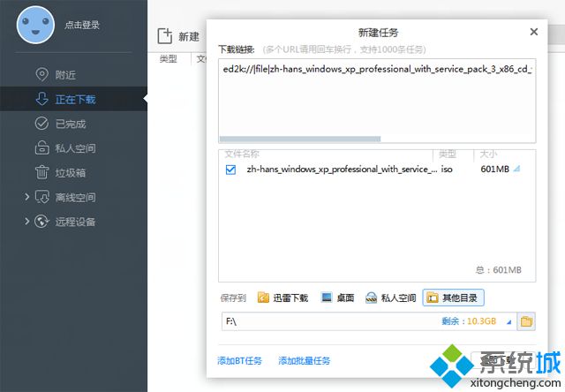Image resolution: width=565 pixels, height=392 pixels.
Task: Choose 迅雷下载 save location
Action: [x=282, y=298]
